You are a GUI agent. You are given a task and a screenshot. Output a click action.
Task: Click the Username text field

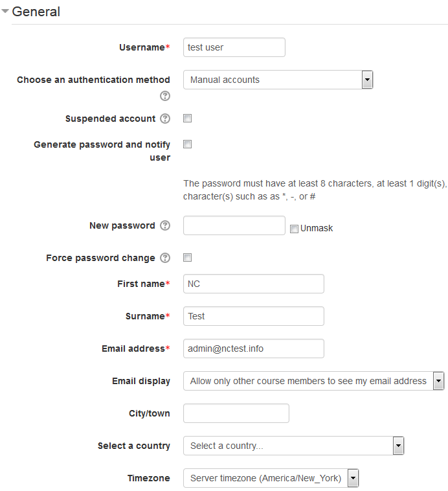(234, 47)
